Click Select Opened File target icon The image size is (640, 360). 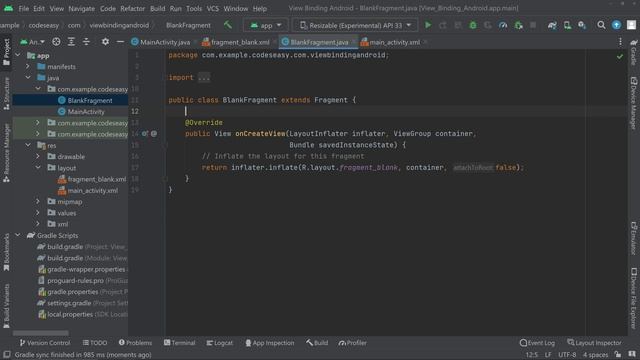pos(56,42)
